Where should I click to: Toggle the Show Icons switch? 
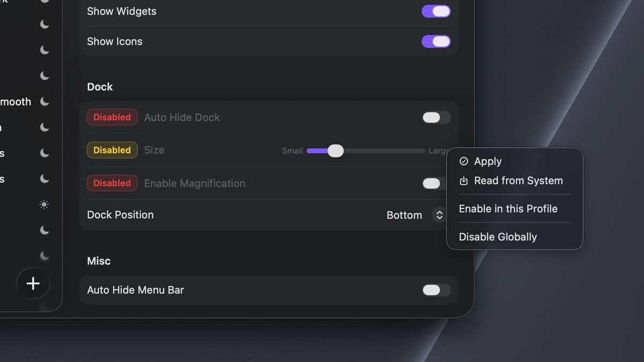pos(436,41)
